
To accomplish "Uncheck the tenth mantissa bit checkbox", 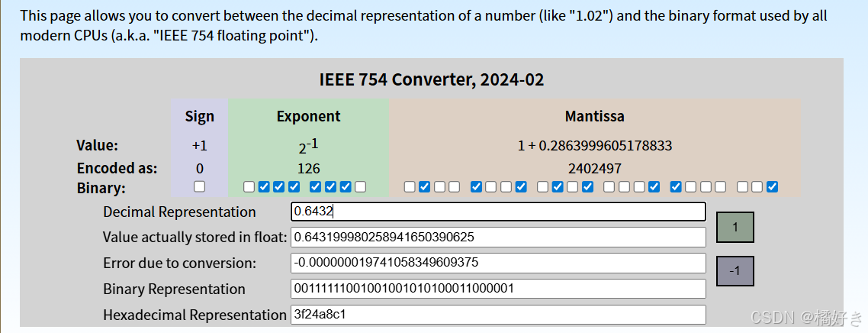I will click(558, 186).
